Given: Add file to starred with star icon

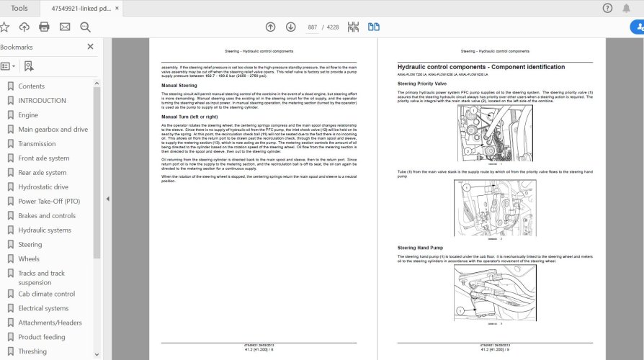Looking at the screenshot, I should pyautogui.click(x=4, y=27).
